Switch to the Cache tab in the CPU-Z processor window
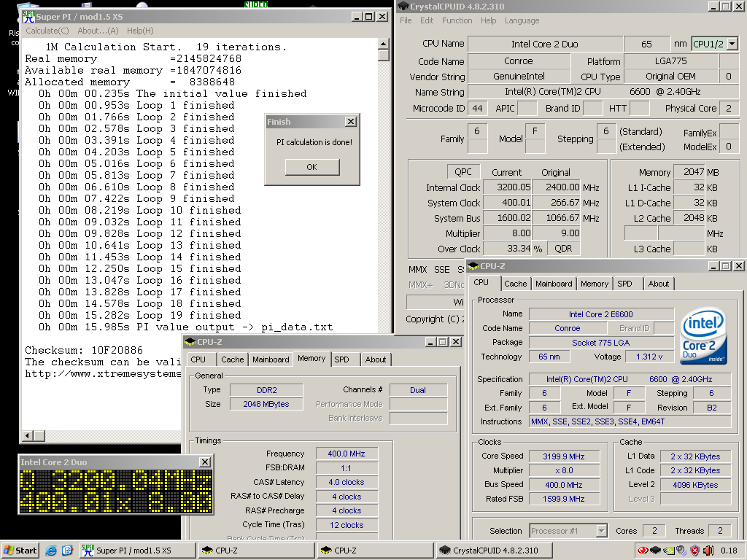The image size is (747, 560). (x=516, y=284)
